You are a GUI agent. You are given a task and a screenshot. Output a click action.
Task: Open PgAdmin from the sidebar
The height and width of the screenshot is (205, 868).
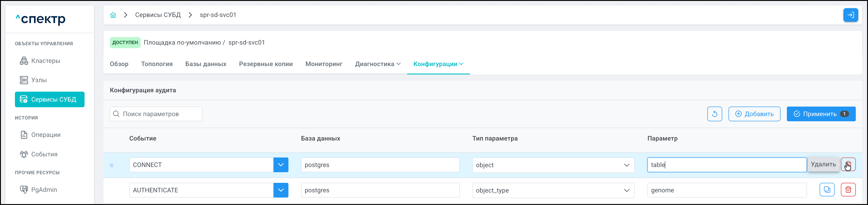pyautogui.click(x=44, y=190)
